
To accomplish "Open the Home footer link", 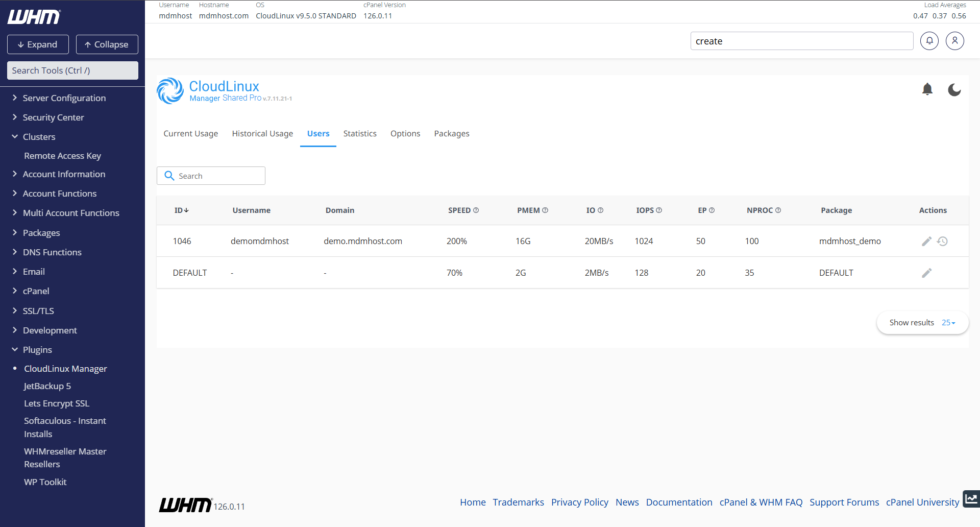I will click(473, 502).
